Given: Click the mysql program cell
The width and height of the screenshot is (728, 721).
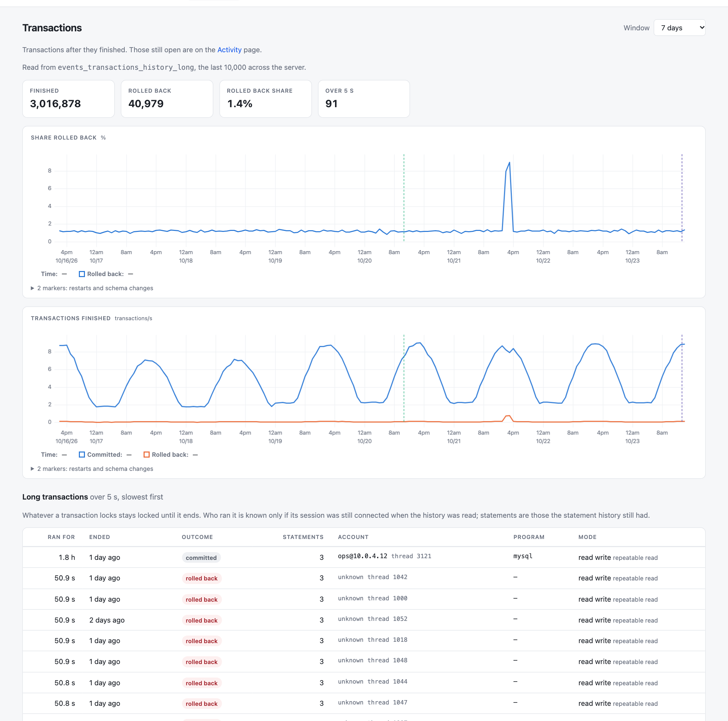Looking at the screenshot, I should coord(523,556).
